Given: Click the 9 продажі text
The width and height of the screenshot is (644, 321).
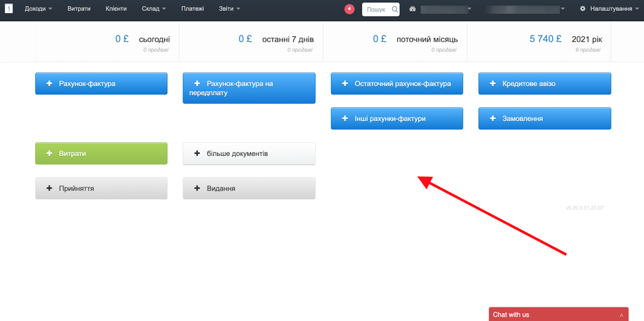Looking at the screenshot, I should tap(588, 50).
